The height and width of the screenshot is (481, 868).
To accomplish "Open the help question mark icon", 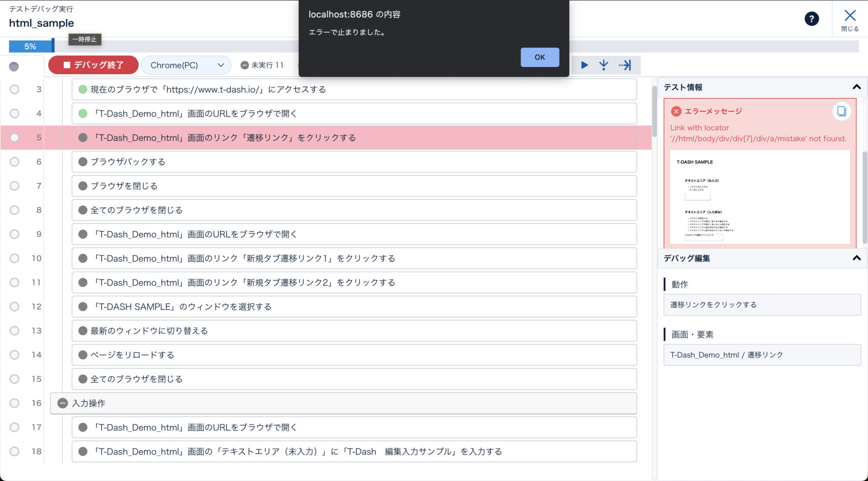I will (811, 19).
